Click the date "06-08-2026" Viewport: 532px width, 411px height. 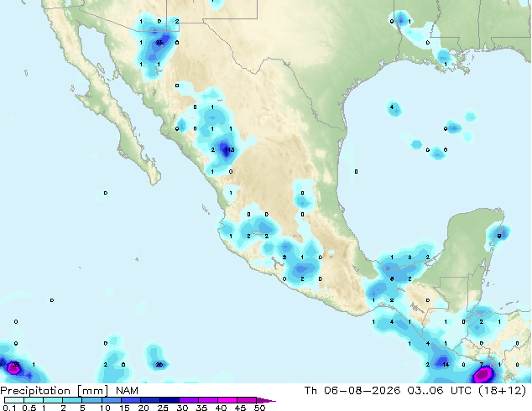(362, 391)
